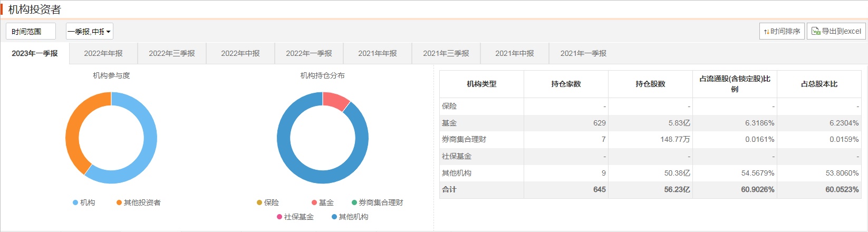Click the 时间范围 box

pyautogui.click(x=31, y=32)
